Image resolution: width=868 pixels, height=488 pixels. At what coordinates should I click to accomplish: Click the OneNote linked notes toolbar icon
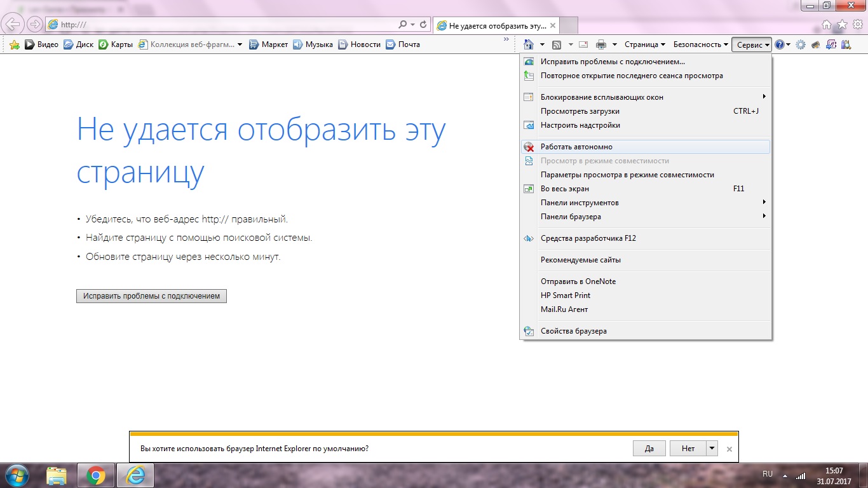pyautogui.click(x=831, y=44)
